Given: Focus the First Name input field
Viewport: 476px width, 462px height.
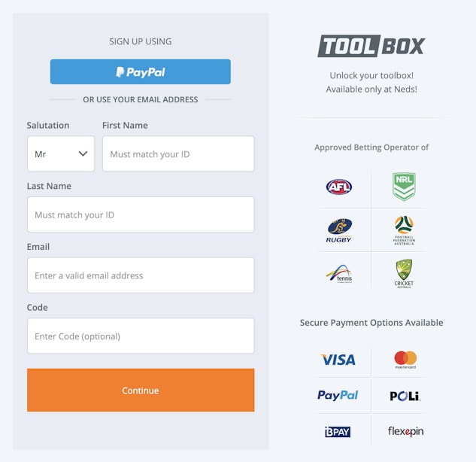Looking at the screenshot, I should coord(178,153).
